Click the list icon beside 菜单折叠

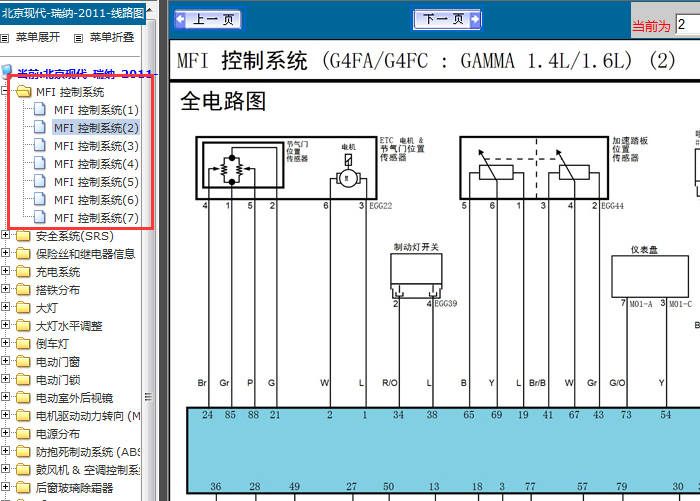coord(79,38)
